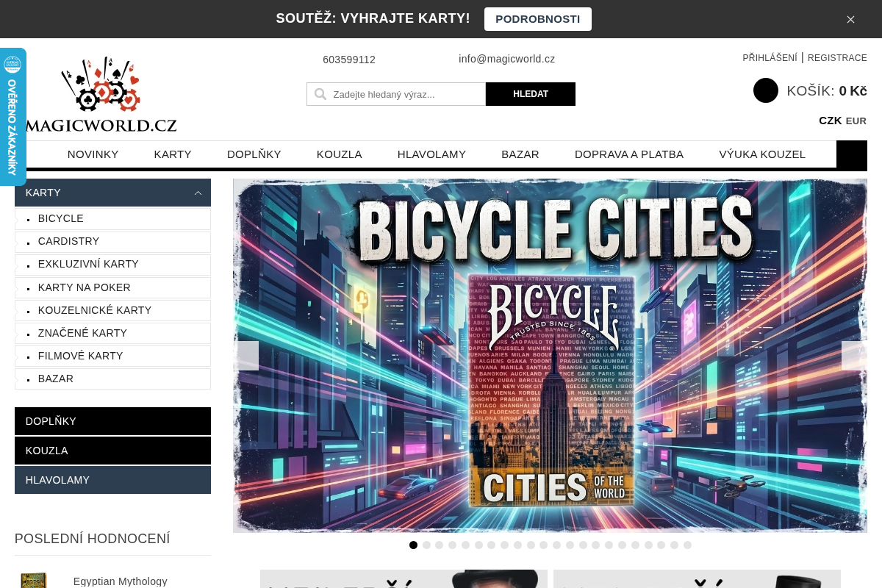Collapse the KARTY sidebar category chevron

coord(198,193)
